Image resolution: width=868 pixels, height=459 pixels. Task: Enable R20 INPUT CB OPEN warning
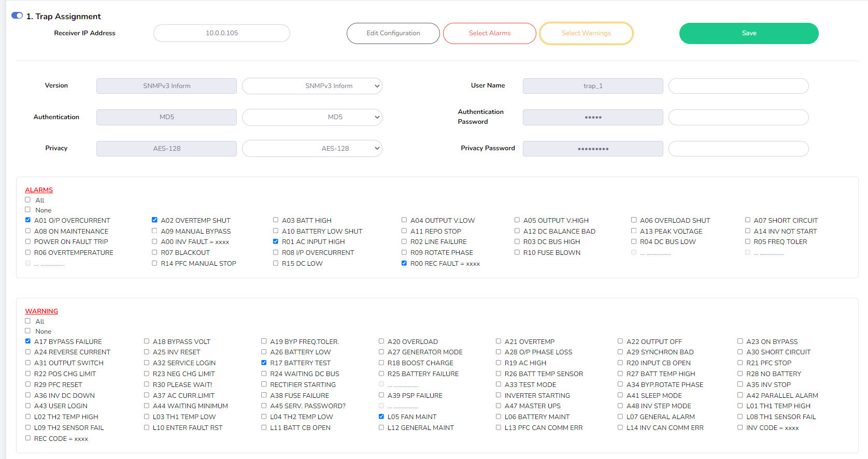pos(620,362)
